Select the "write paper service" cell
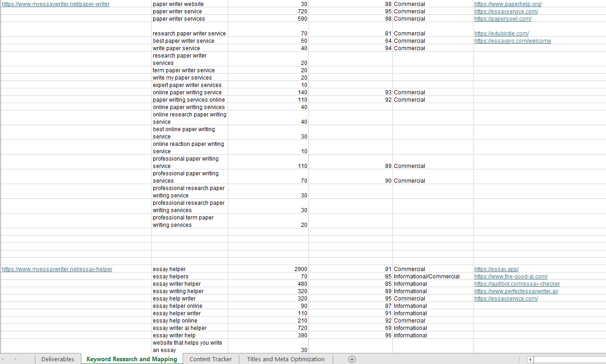Image resolution: width=606 pixels, height=364 pixels. pos(190,48)
